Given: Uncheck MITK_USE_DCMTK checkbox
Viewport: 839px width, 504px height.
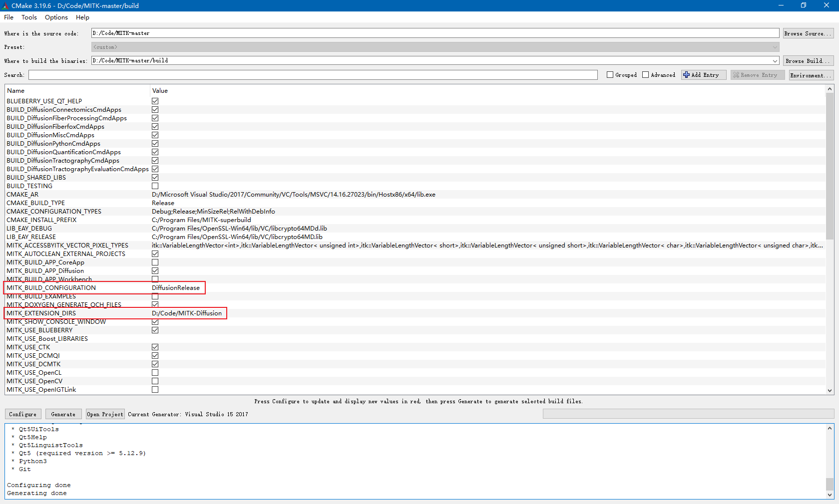Looking at the screenshot, I should pos(155,364).
